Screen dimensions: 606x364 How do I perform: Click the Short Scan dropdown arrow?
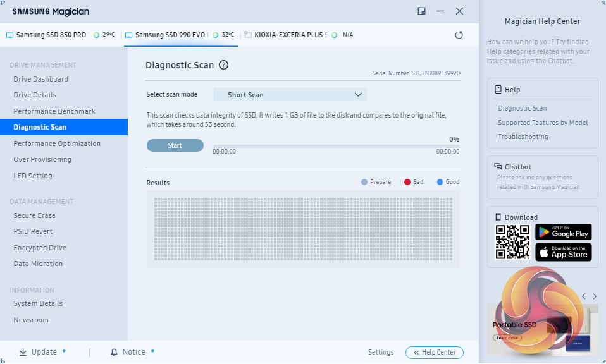358,95
